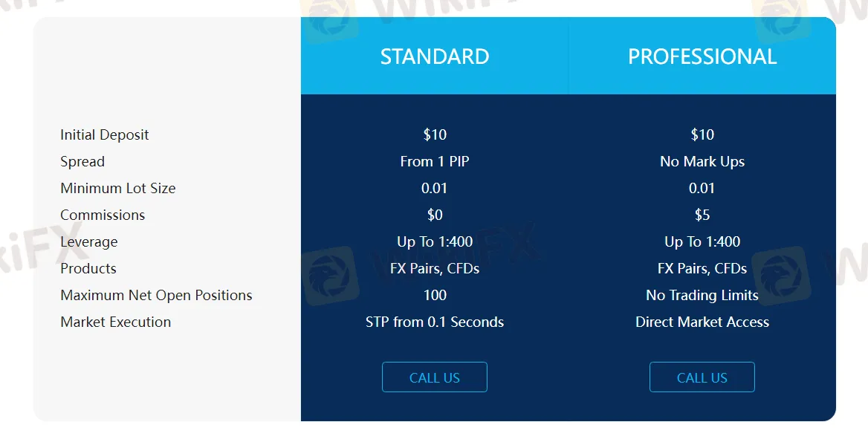Select the Up To 1:400 value under STANDARD
Image resolution: width=868 pixels, height=445 pixels.
pyautogui.click(x=435, y=241)
